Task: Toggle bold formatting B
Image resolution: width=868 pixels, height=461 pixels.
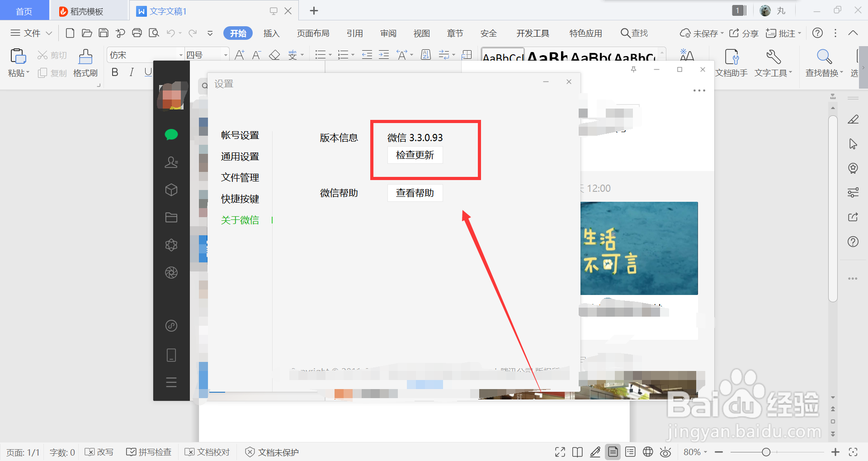Action: 115,72
